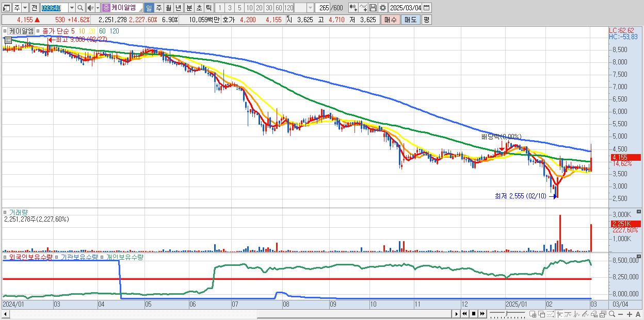Click the overlapping windows icon at bottom
The width and height of the screenshot is (644, 320).
coord(542,314)
